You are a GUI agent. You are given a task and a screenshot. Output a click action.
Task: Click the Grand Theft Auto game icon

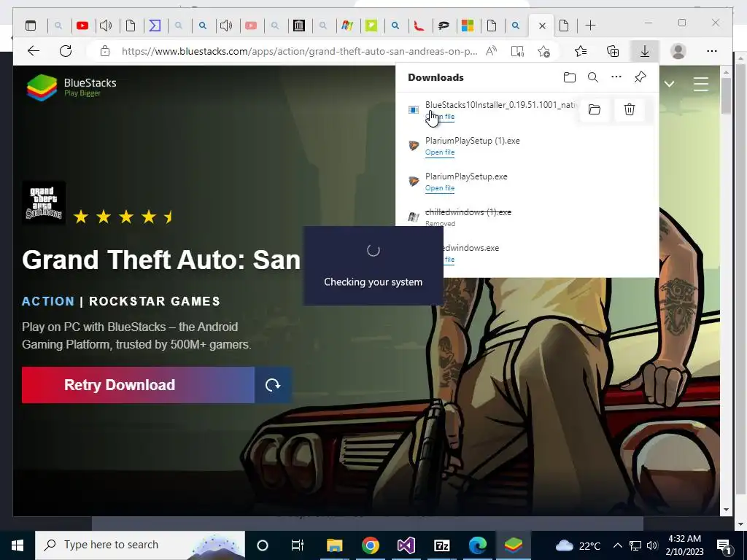(44, 203)
